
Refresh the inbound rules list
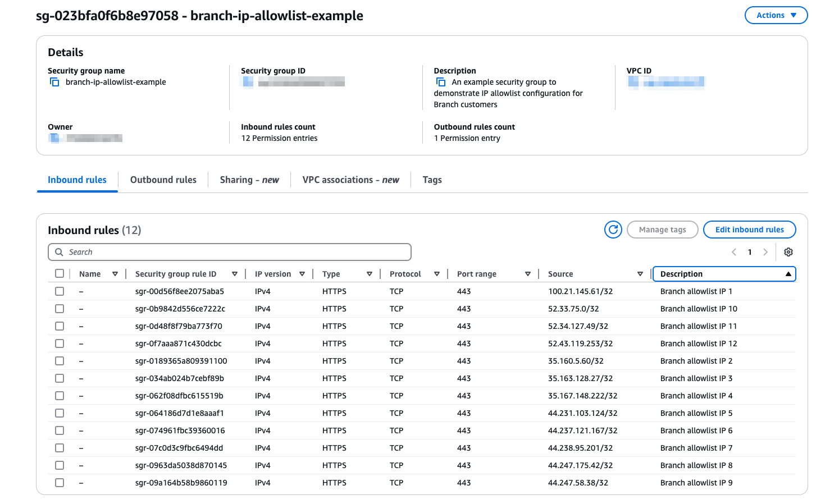coord(613,230)
